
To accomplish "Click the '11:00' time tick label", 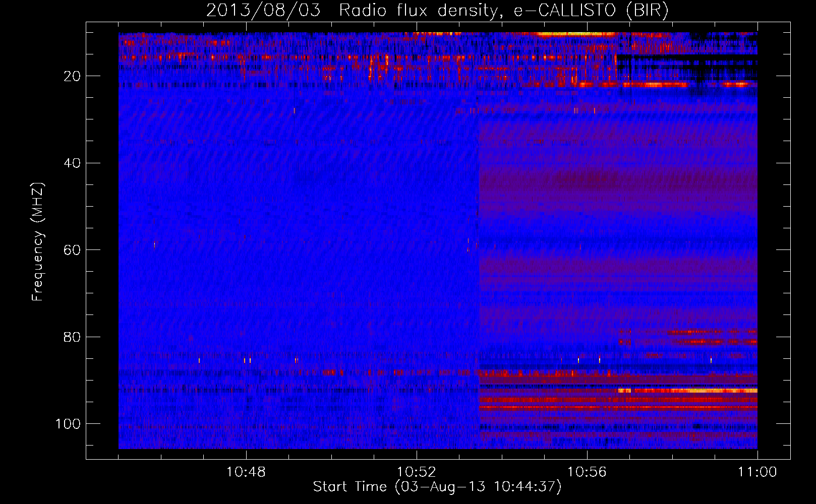I will pyautogui.click(x=757, y=472).
